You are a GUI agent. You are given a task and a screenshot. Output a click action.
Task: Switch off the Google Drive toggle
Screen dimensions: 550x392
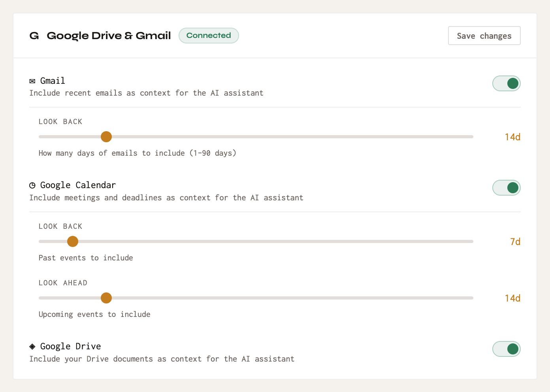507,349
